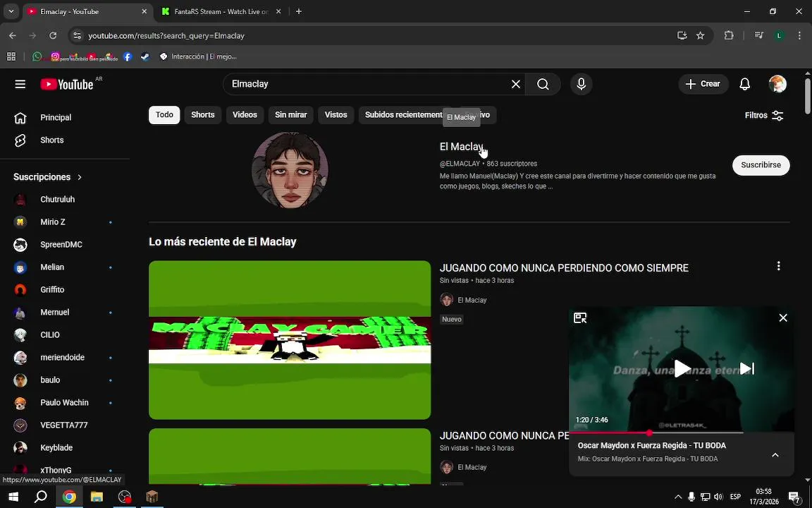Play the miniplayer video
The height and width of the screenshot is (508, 812).
(x=682, y=368)
